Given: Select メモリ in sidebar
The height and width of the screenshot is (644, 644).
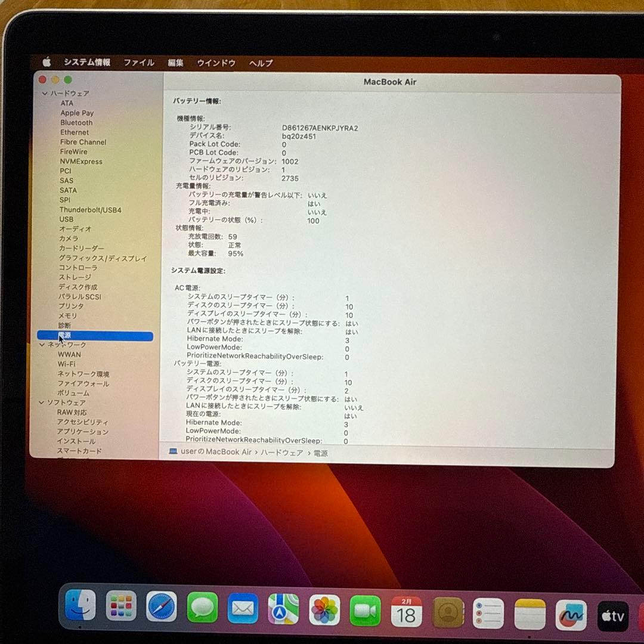Looking at the screenshot, I should coord(68,316).
